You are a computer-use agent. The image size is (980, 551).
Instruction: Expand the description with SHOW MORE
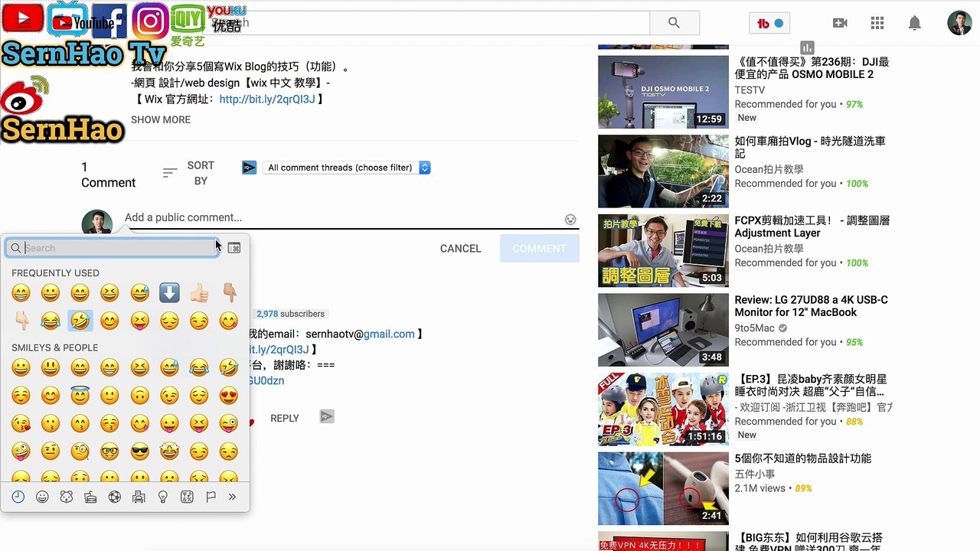point(161,119)
